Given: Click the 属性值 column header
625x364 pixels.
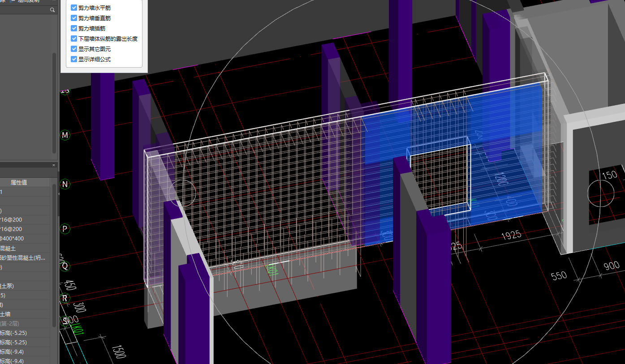Looking at the screenshot, I should (19, 182).
